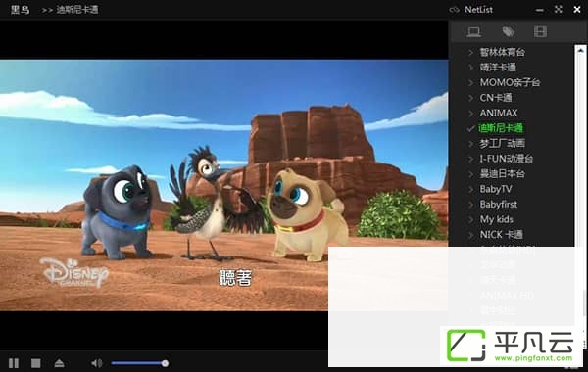
Task: Play the Babyfirst channel
Action: [x=499, y=205]
